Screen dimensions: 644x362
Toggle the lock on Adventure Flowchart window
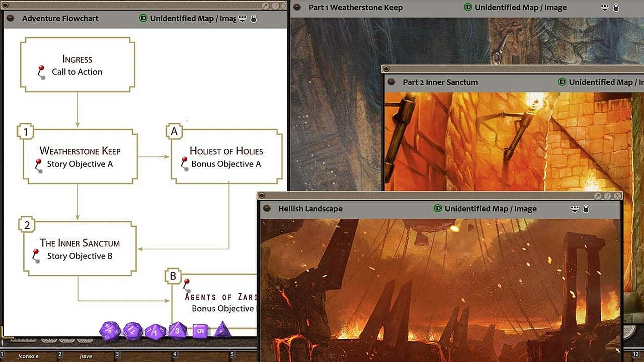[253, 19]
